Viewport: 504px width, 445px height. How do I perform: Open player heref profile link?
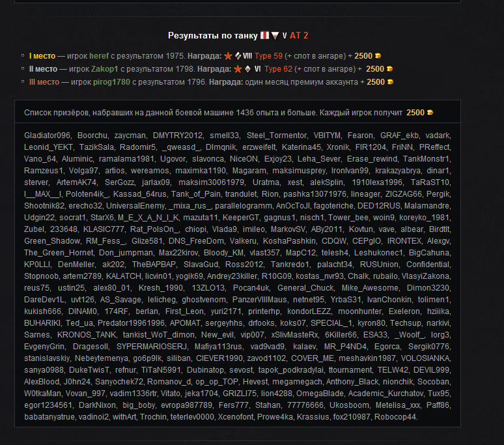99,56
